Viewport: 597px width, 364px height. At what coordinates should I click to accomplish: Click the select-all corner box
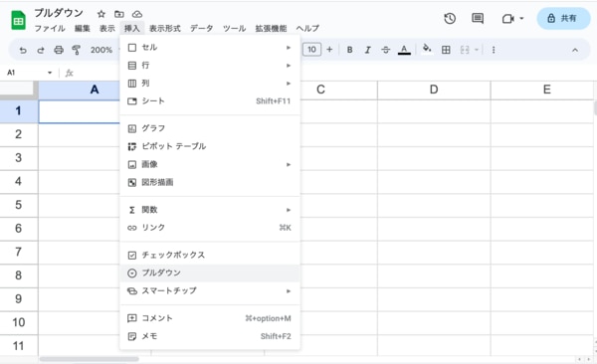[x=18, y=90]
